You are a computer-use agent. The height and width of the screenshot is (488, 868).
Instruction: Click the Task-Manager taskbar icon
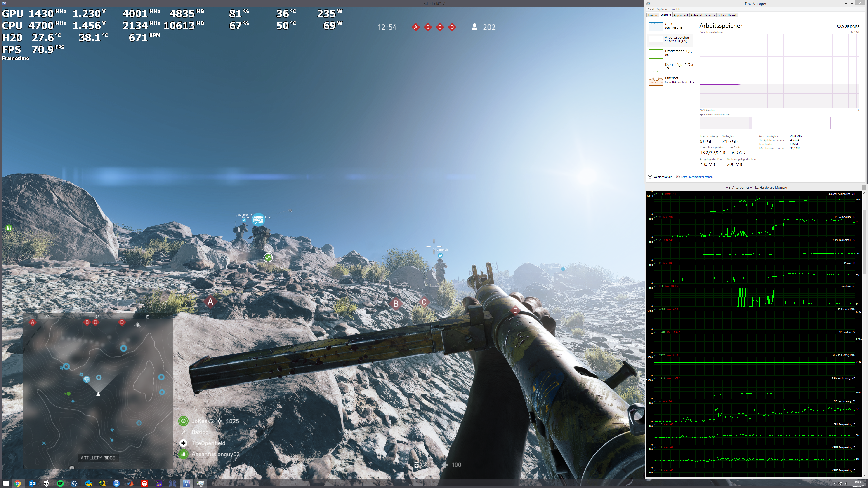click(x=200, y=483)
